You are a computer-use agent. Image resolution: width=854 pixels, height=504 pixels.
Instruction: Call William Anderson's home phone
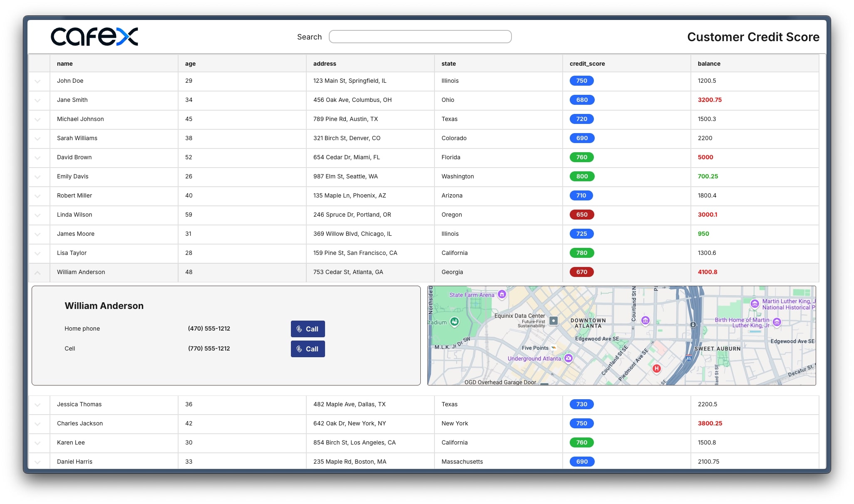pos(308,329)
